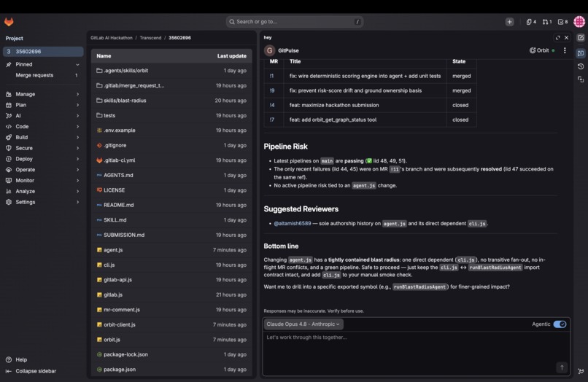
Task: Open @altamish6589 user link
Action: 292,223
